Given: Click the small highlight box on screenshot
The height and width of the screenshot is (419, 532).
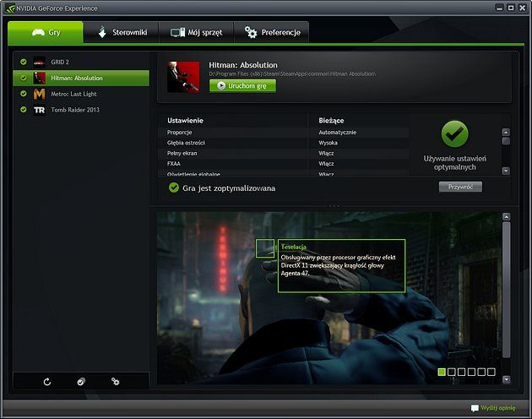Looking at the screenshot, I should tap(264, 248).
